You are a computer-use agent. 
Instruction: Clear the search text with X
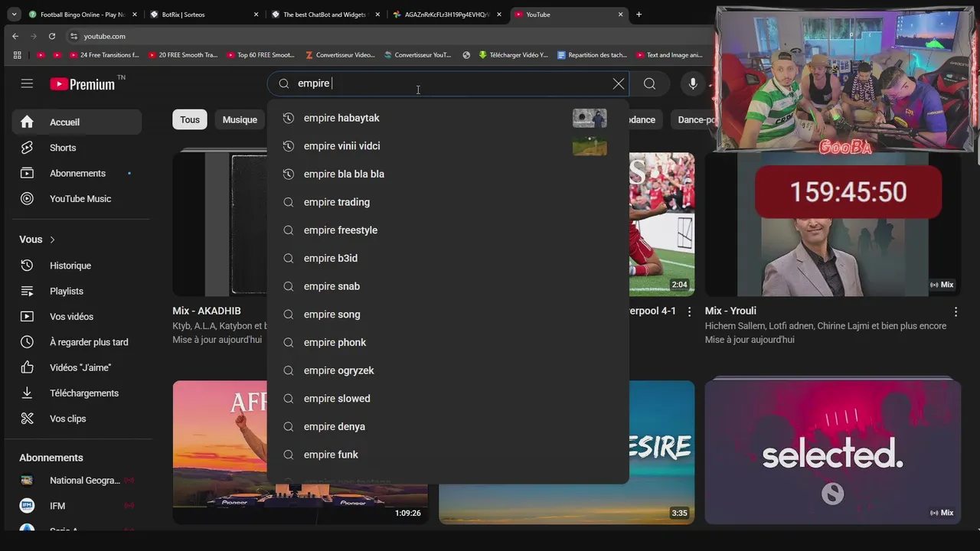(x=619, y=83)
